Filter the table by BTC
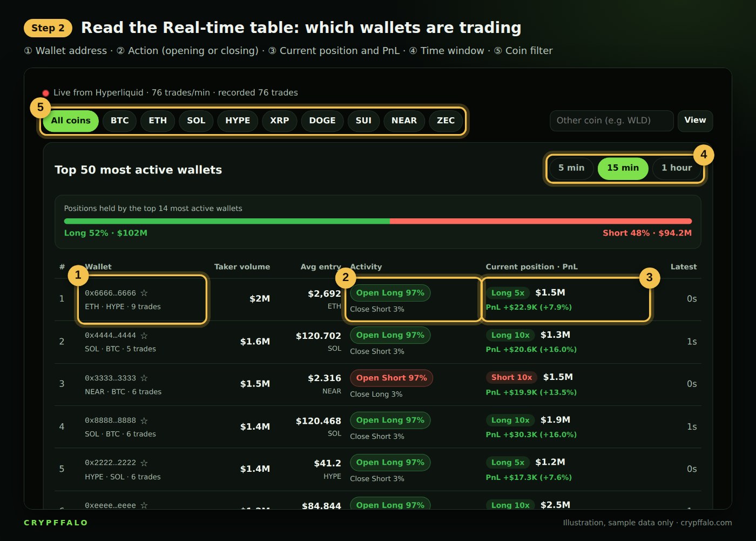This screenshot has height=541, width=756. 120,121
